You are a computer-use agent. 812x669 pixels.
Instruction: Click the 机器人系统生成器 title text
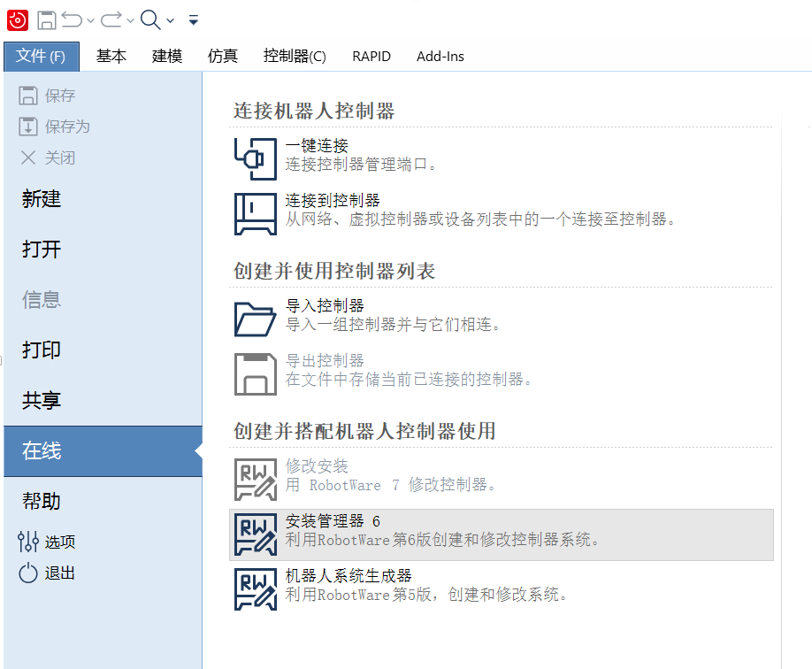pyautogui.click(x=349, y=576)
